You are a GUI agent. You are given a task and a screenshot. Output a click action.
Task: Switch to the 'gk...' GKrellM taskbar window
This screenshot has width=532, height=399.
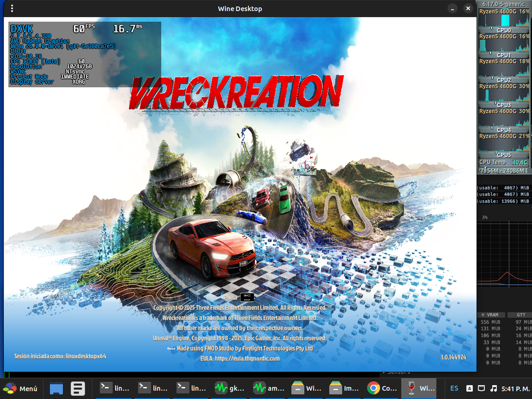pos(230,388)
